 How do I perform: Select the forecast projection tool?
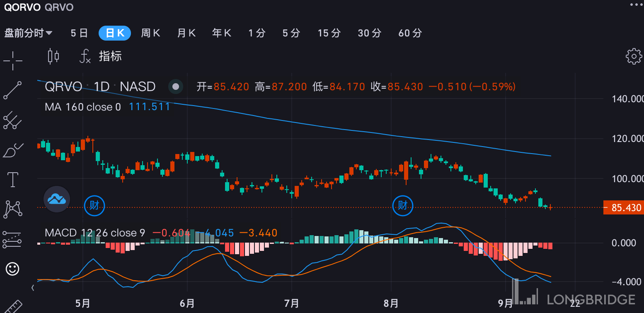pos(12,239)
